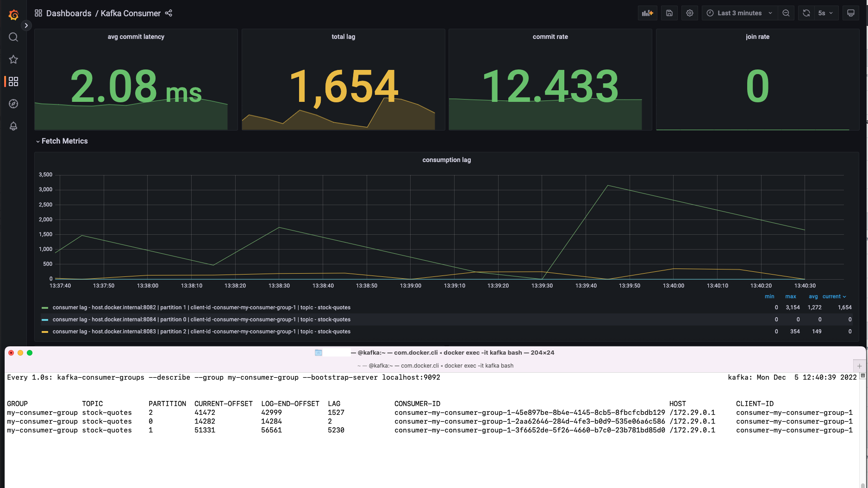Open the Grafana home logo
This screenshot has height=488, width=868.
[x=13, y=15]
